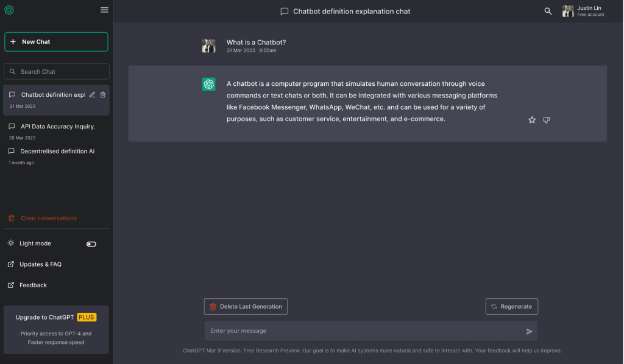Click the ChatGPT logo in top-left corner
This screenshot has width=624, height=364.
point(9,10)
